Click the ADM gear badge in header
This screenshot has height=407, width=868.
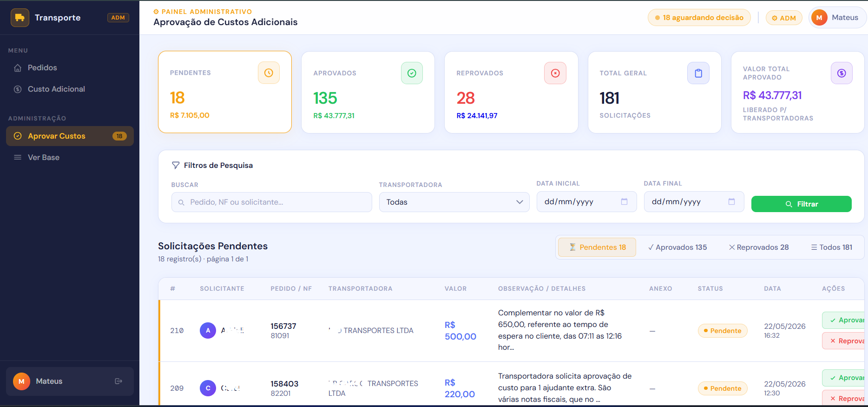point(784,18)
